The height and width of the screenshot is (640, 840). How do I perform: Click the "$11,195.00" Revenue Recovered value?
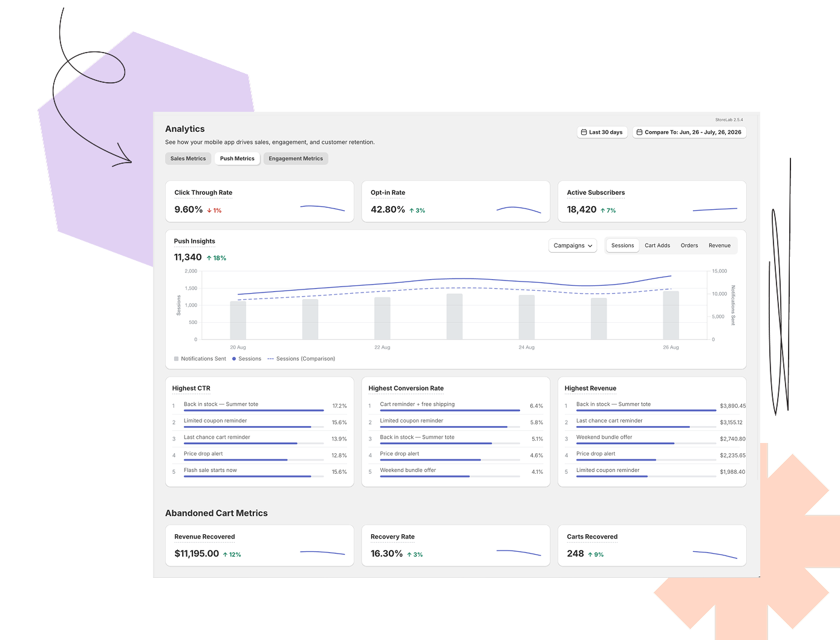[197, 554]
